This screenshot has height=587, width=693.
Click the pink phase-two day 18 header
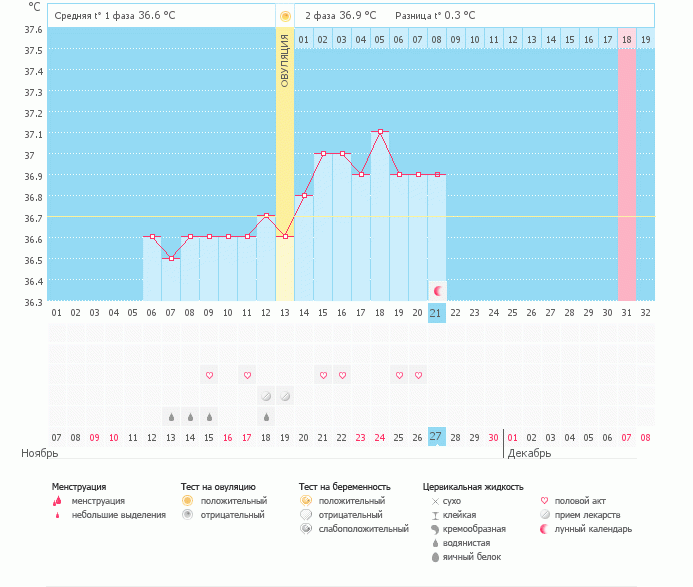coord(627,39)
